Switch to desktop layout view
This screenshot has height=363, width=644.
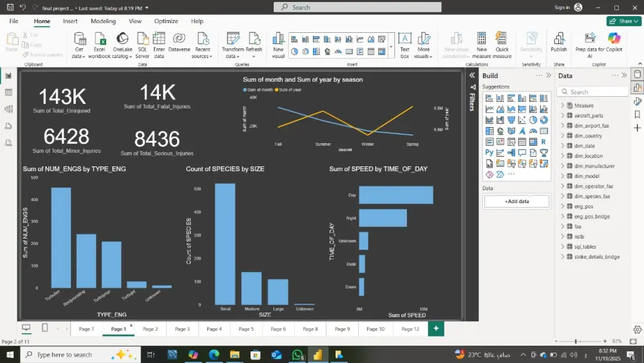(x=26, y=328)
